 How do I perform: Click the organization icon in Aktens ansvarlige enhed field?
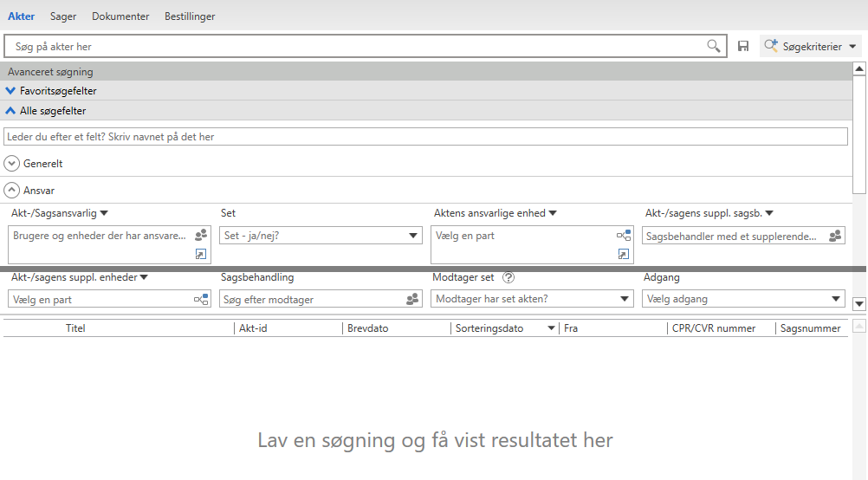pos(624,235)
